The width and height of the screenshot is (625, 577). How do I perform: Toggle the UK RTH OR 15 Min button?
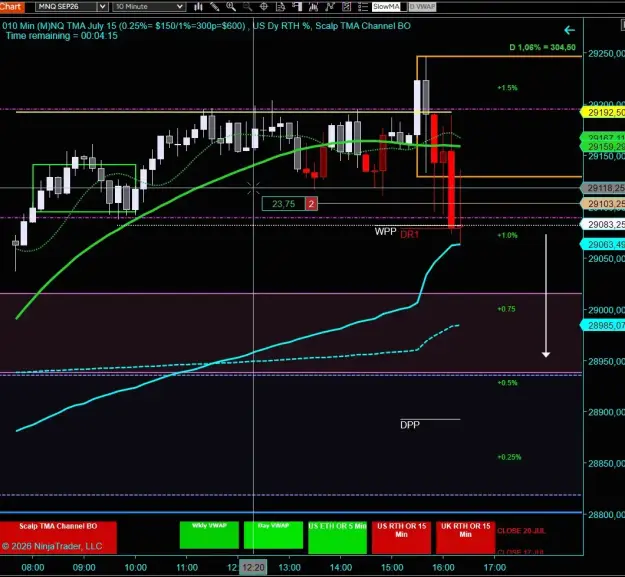click(466, 538)
